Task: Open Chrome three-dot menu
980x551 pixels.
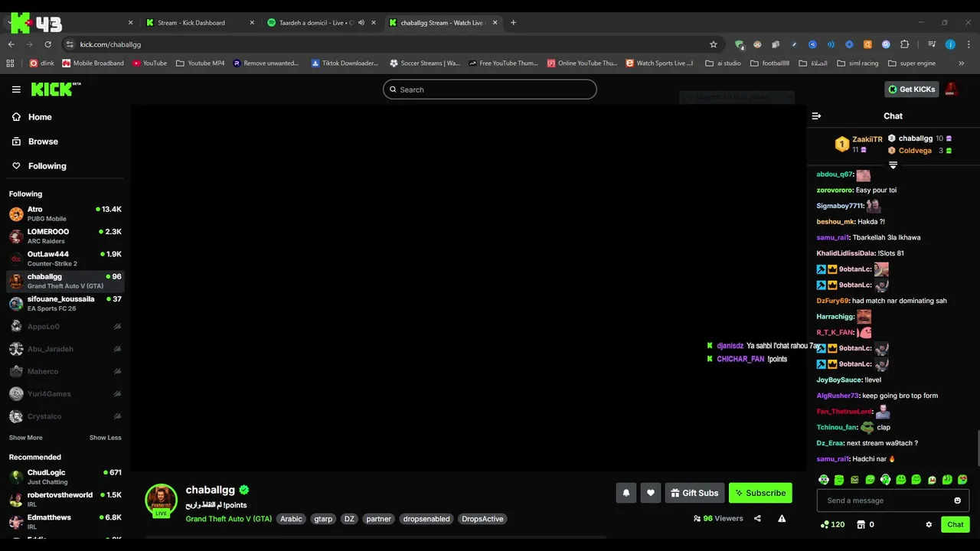Action: click(x=968, y=44)
